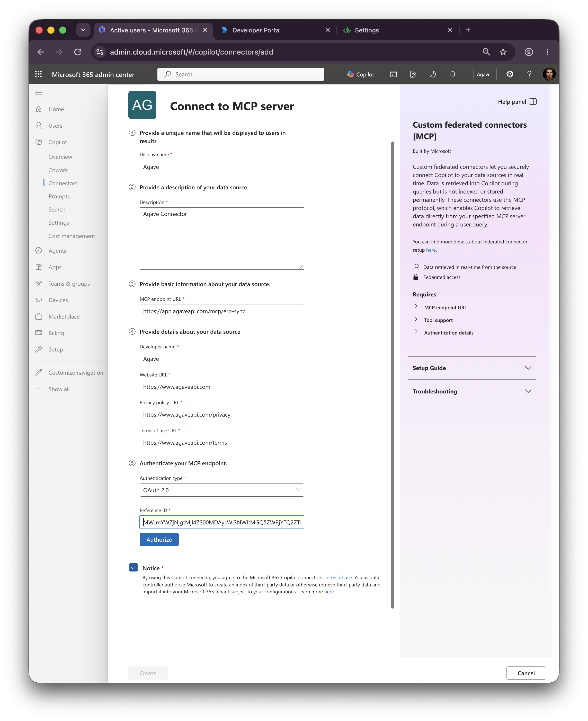Viewport: 588px width, 721px height.
Task: Open Connectors in the sidebar
Action: click(63, 183)
